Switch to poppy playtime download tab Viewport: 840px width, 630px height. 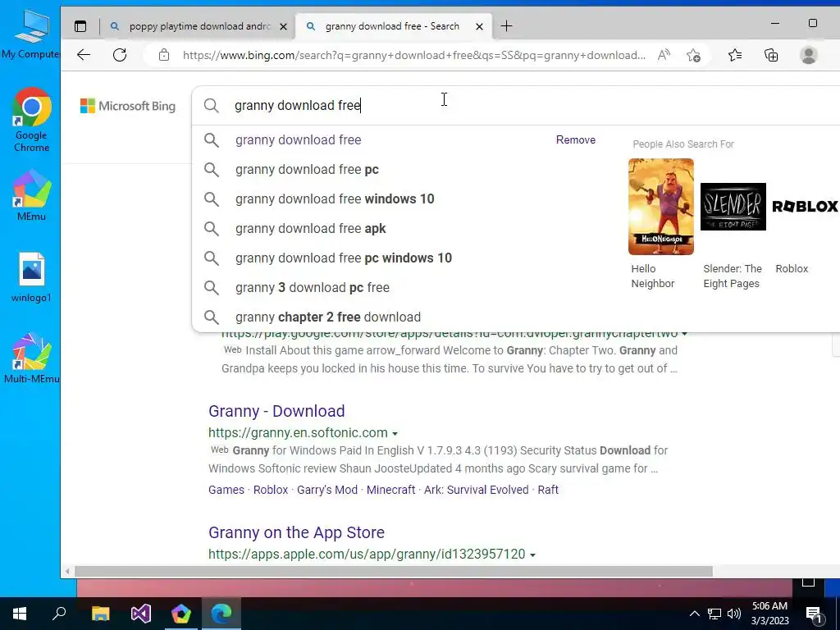point(199,26)
